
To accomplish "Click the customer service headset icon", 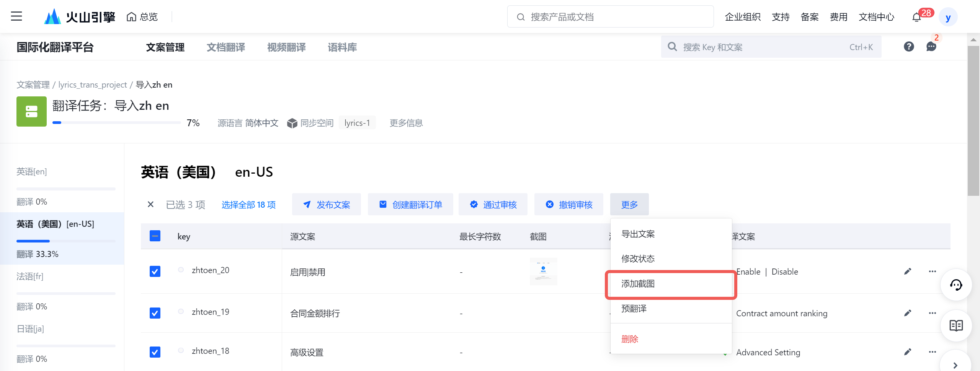I will 956,285.
